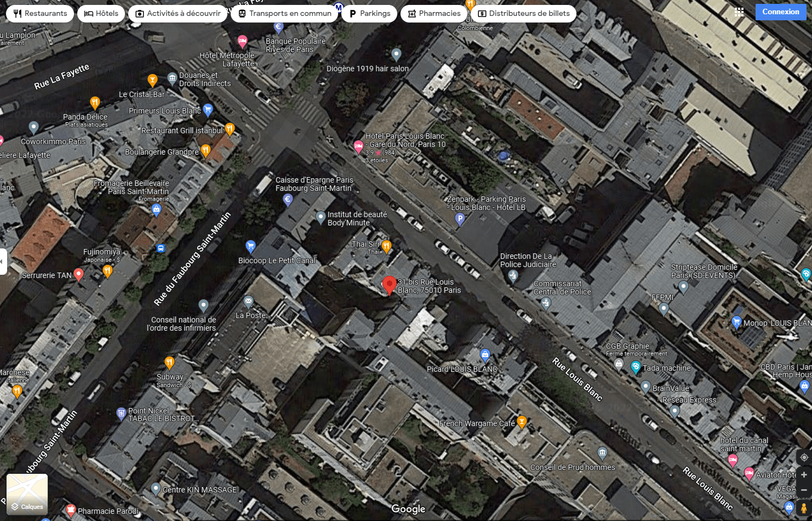Screen dimensions: 812x521
Task: Click the '31 bis Rue Louis Blanc, 75010 Paris' label
Action: pyautogui.click(x=430, y=286)
